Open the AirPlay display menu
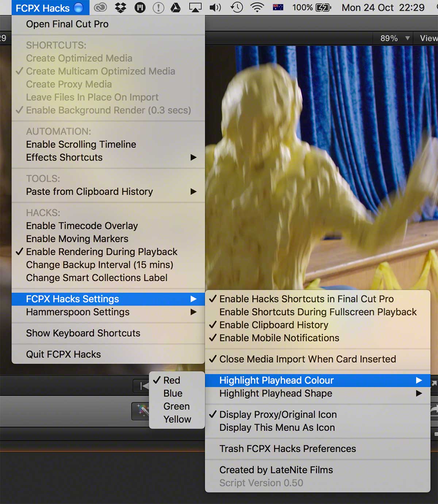 click(195, 8)
